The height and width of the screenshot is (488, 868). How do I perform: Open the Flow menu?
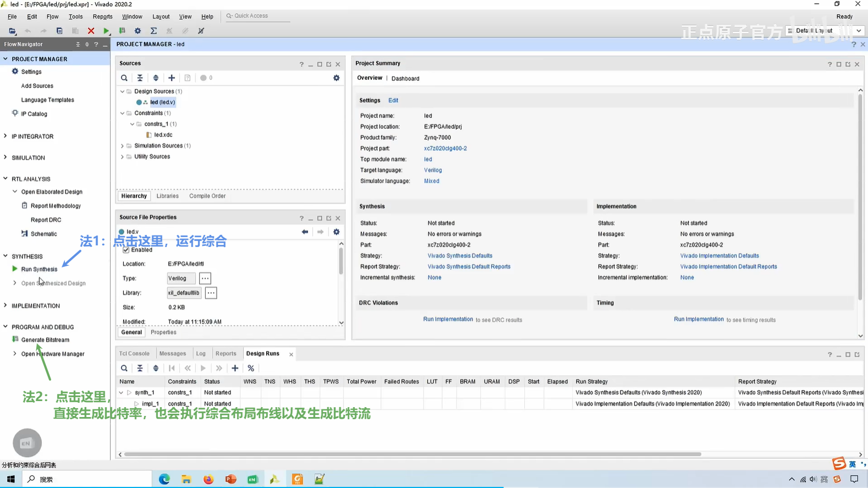click(52, 17)
